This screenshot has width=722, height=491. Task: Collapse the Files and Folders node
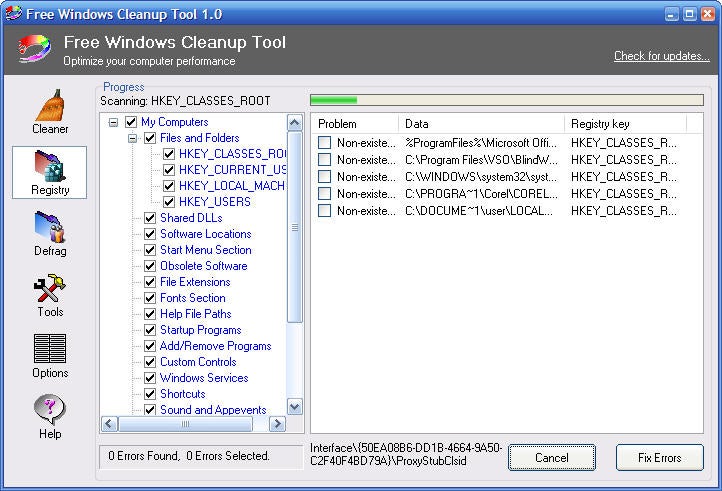click(x=132, y=138)
